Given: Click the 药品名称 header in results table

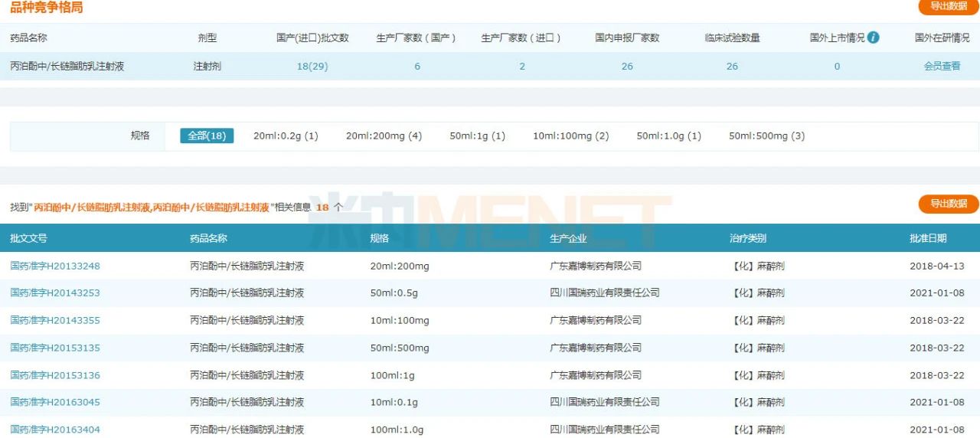Looking at the screenshot, I should click(x=208, y=238).
